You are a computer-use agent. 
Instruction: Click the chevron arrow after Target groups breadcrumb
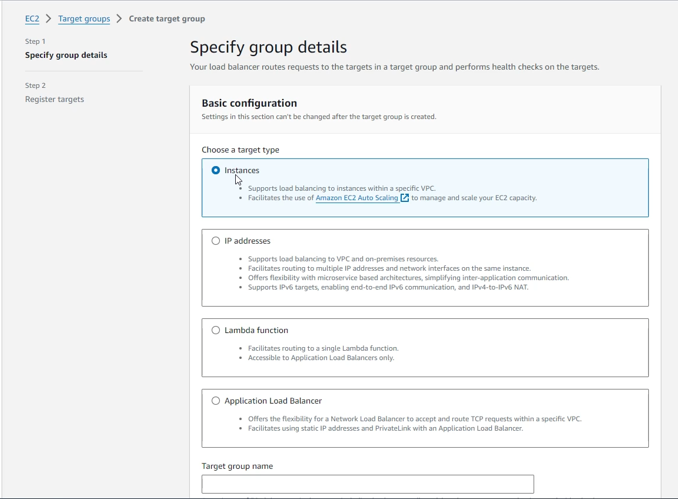[119, 19]
